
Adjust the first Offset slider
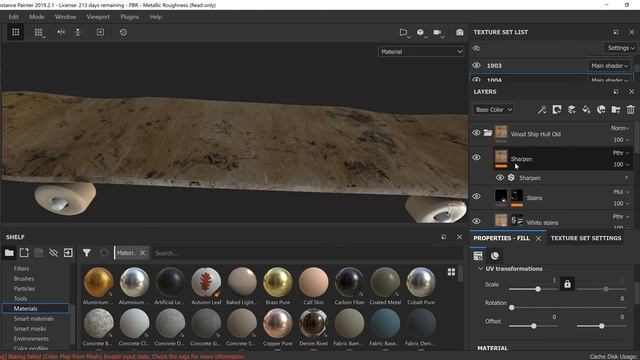(x=533, y=326)
